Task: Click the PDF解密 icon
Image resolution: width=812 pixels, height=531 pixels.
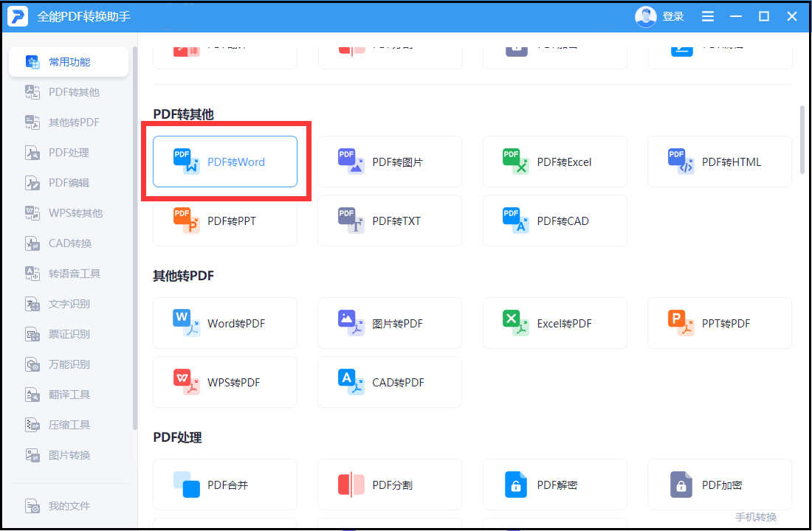Action: [x=516, y=485]
